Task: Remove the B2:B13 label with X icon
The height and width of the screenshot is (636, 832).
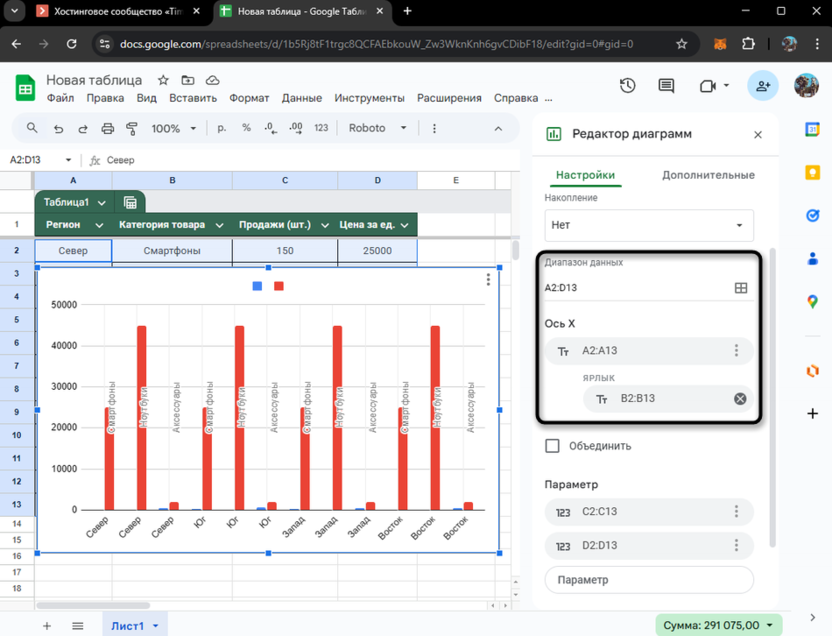Action: click(740, 398)
